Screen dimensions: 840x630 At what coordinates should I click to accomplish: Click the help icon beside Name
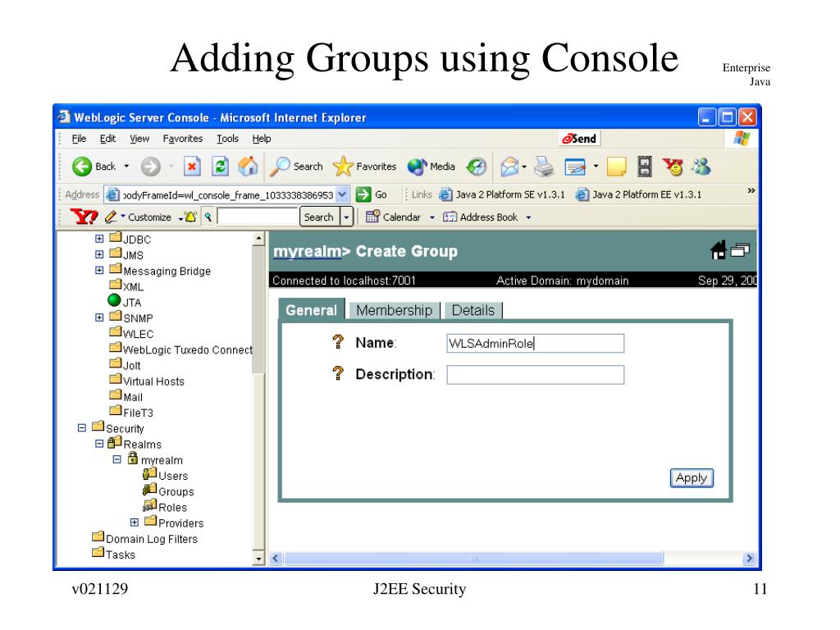click(x=336, y=342)
